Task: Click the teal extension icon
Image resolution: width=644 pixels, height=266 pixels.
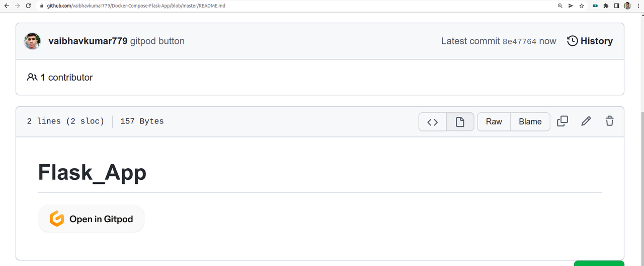Action: (x=595, y=6)
